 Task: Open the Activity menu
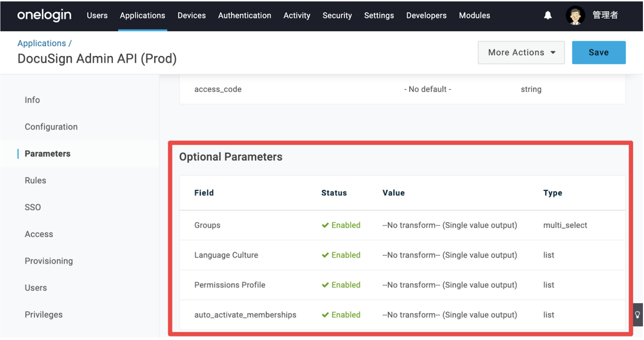pyautogui.click(x=297, y=15)
